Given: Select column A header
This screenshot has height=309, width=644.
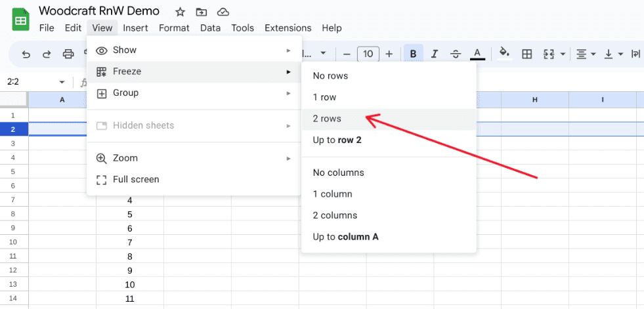Looking at the screenshot, I should (x=62, y=100).
